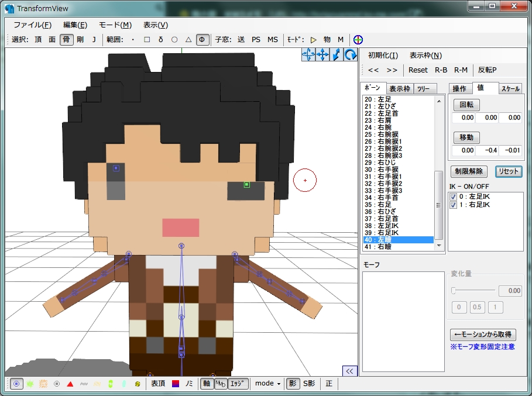
Task: Click the four-arrow pan view icon
Action: click(x=322, y=55)
